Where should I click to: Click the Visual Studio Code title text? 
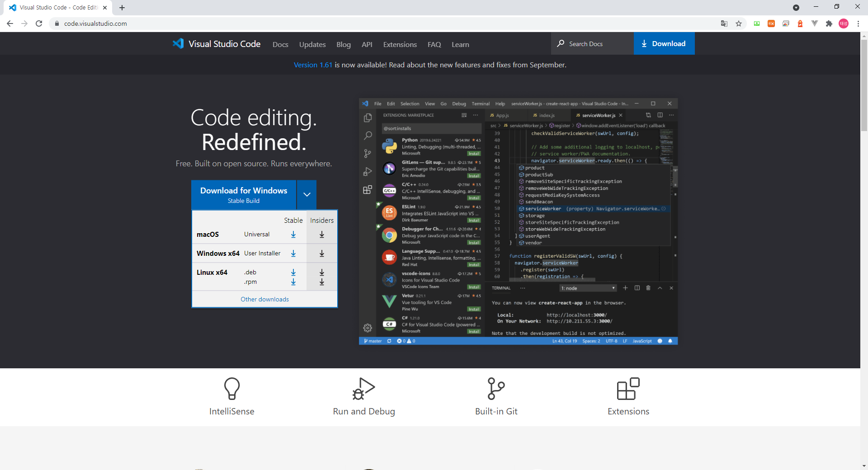coord(224,44)
